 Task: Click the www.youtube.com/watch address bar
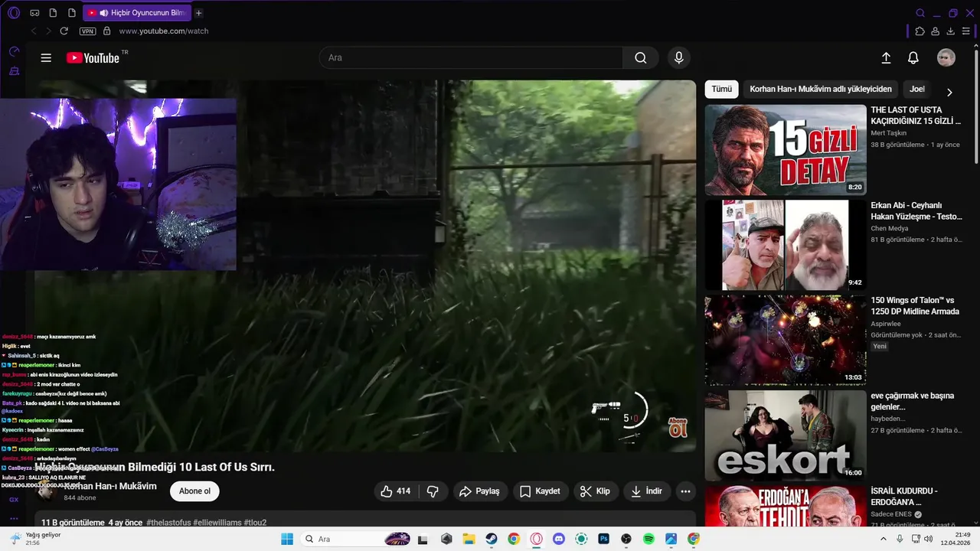(164, 31)
